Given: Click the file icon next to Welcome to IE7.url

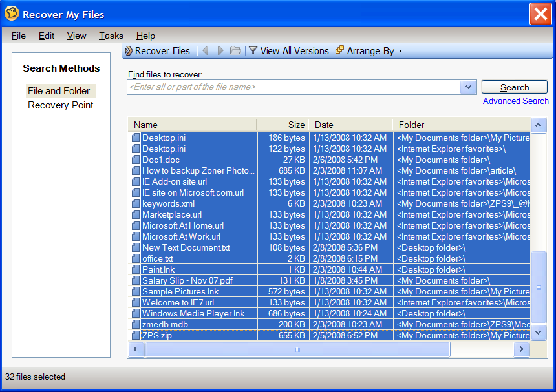Looking at the screenshot, I should pyautogui.click(x=136, y=302).
